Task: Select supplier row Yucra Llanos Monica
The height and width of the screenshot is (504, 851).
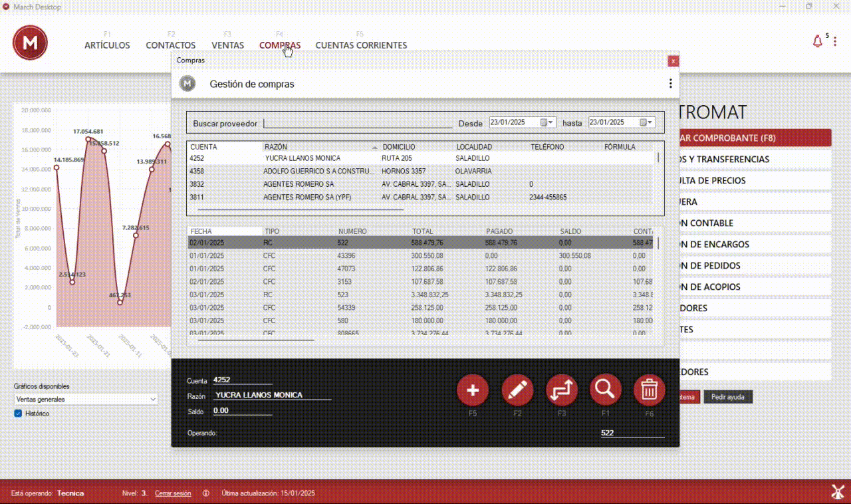Action: point(420,158)
